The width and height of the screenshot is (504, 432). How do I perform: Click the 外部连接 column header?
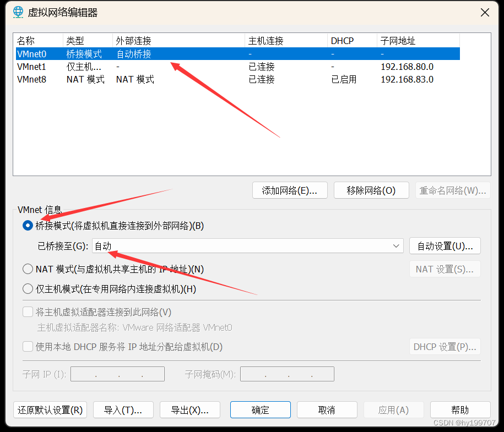point(178,41)
